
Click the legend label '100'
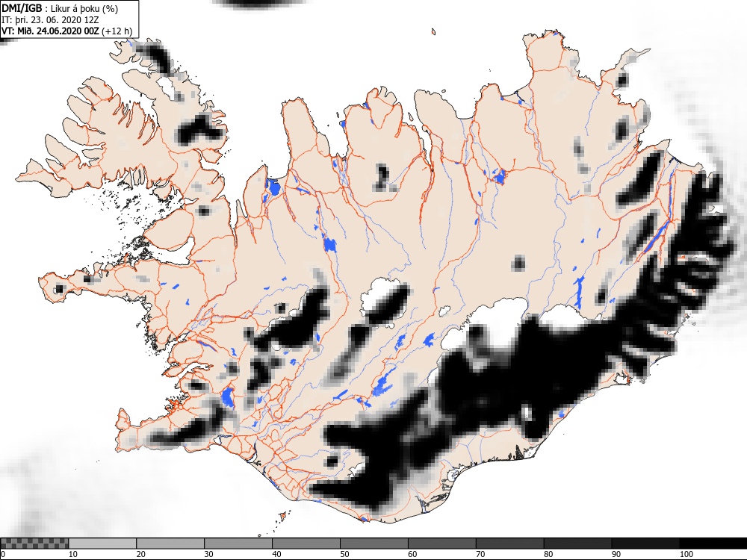point(686,554)
